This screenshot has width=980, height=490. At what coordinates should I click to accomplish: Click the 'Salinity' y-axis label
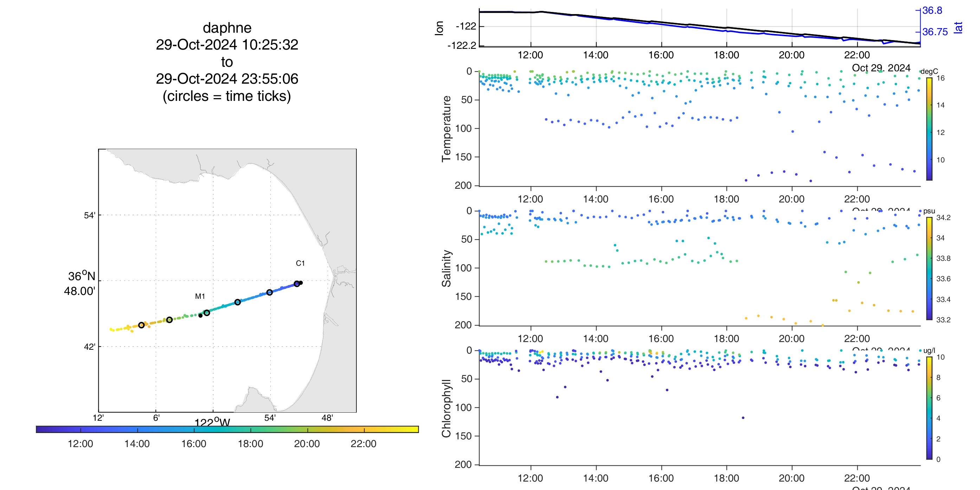tap(446, 268)
